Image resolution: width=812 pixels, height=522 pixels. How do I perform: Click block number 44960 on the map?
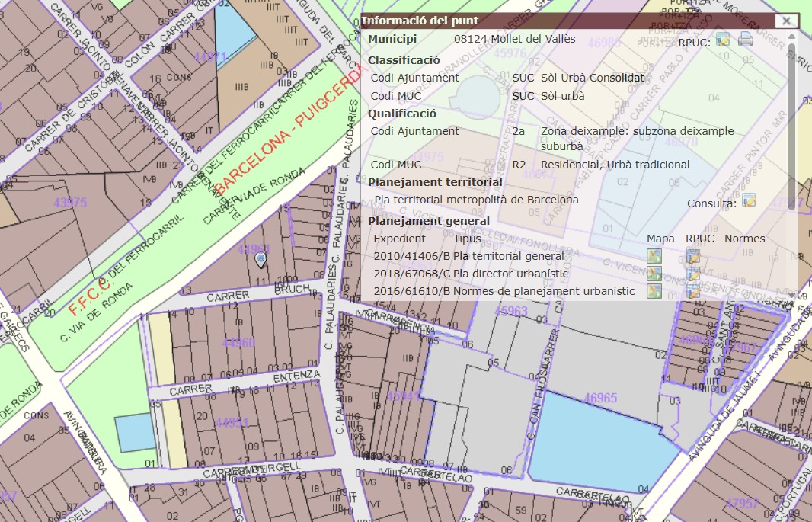pos(238,342)
